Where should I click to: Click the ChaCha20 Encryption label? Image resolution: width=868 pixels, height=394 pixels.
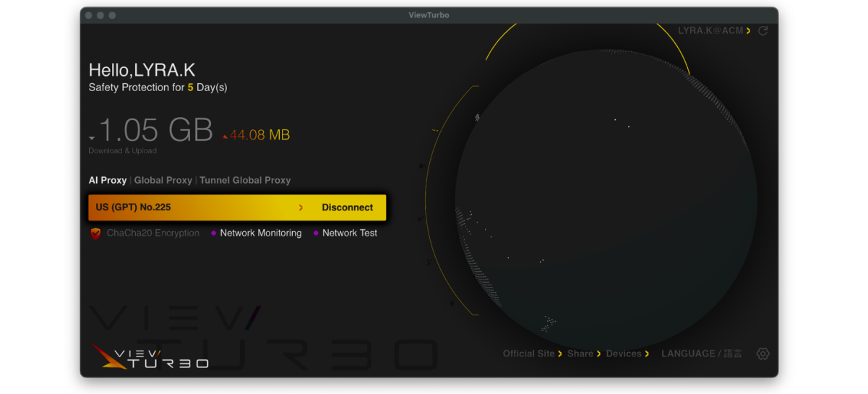click(x=153, y=233)
